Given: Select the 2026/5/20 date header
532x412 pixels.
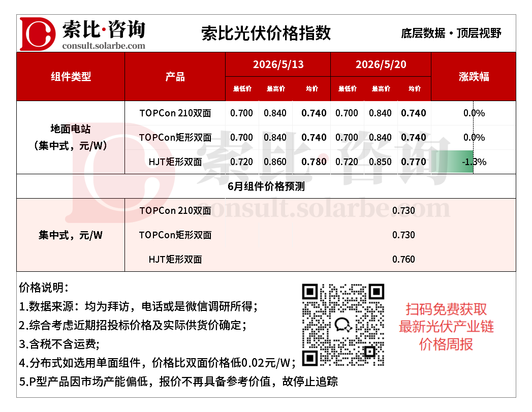Looking at the screenshot, I should click(x=381, y=65).
